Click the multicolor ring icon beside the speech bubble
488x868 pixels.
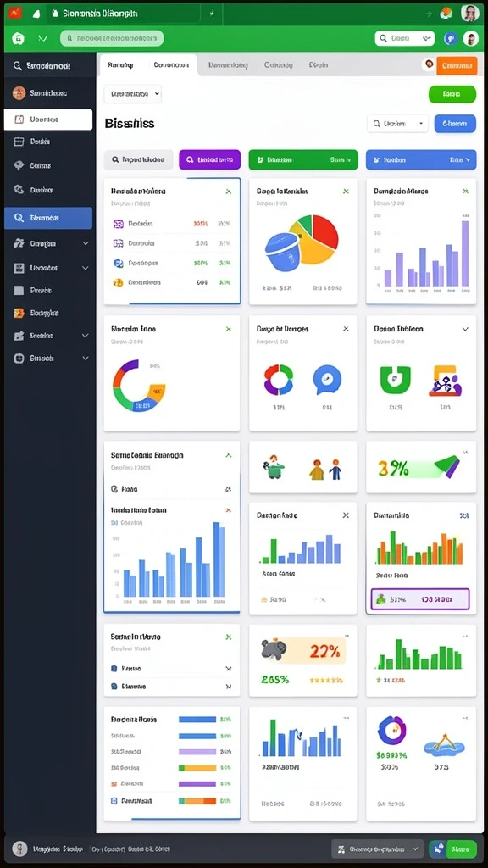278,380
